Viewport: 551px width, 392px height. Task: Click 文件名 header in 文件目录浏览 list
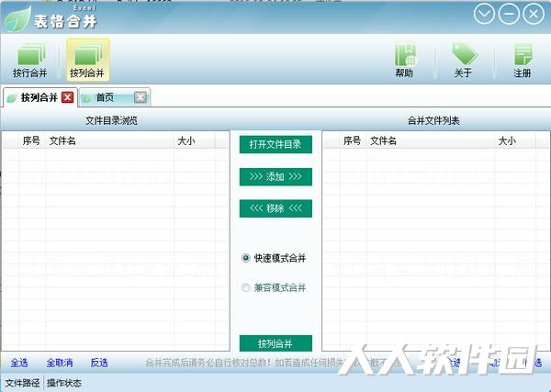coord(110,140)
